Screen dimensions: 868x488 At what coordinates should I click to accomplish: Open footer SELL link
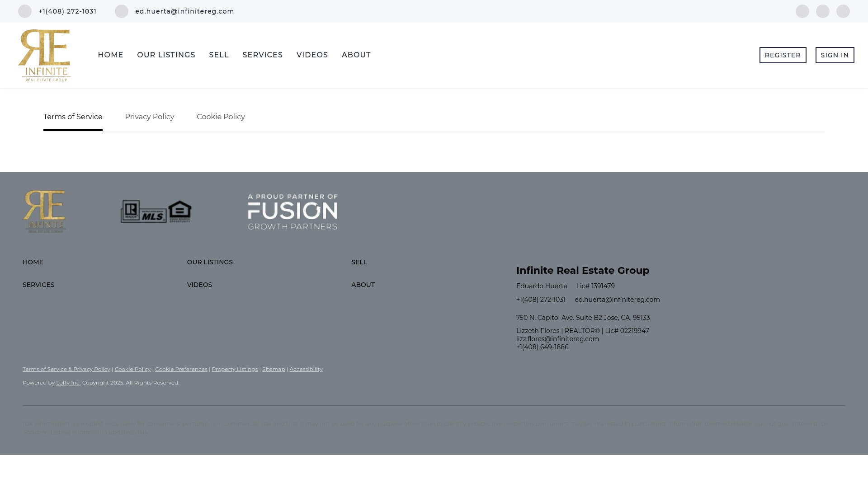359,262
